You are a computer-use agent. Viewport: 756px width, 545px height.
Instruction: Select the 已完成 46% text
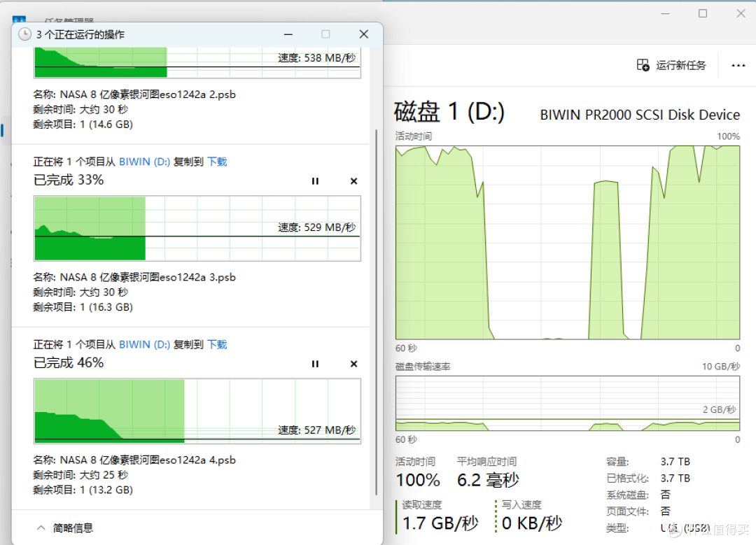pos(69,362)
